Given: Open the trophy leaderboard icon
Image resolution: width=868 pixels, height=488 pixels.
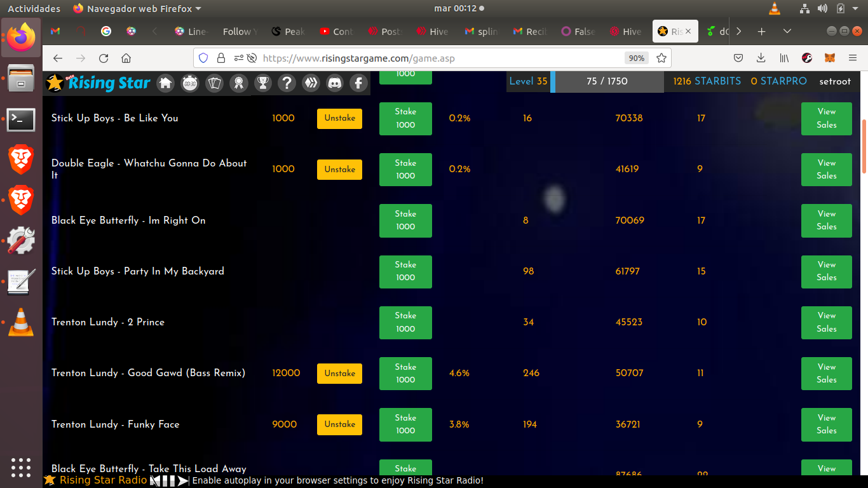Looking at the screenshot, I should [262, 83].
